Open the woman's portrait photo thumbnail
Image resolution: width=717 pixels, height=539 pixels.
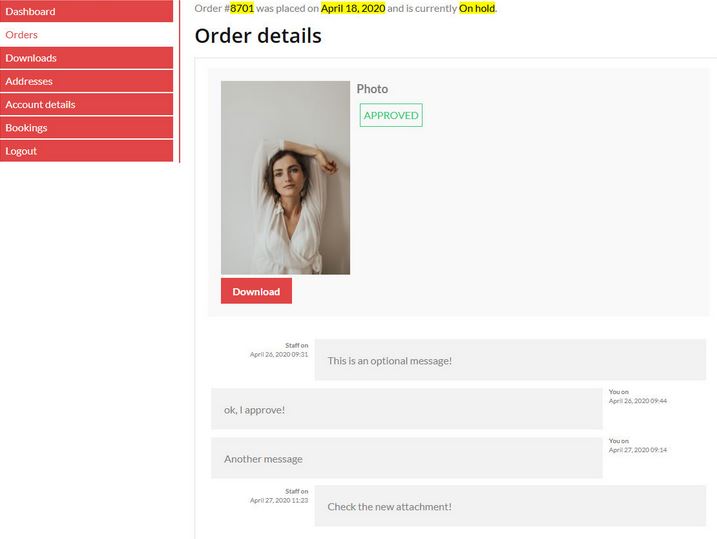pos(285,178)
